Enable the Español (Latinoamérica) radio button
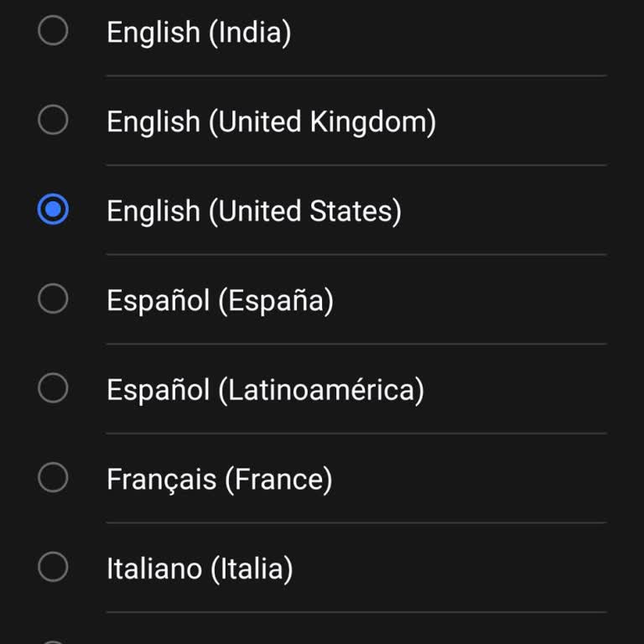The image size is (644, 644). [53, 388]
